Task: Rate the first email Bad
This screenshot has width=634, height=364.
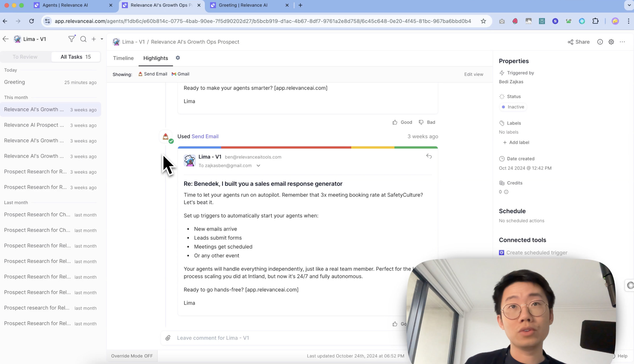Action: [x=427, y=122]
